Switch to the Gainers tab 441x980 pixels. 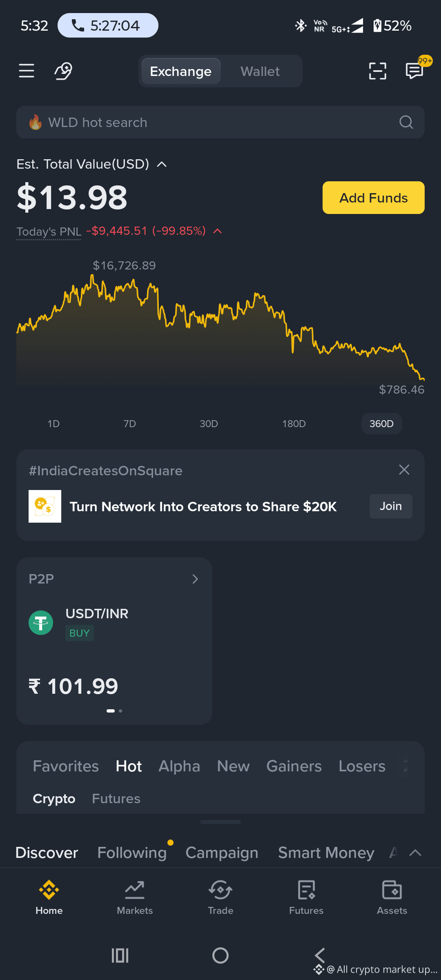(294, 766)
